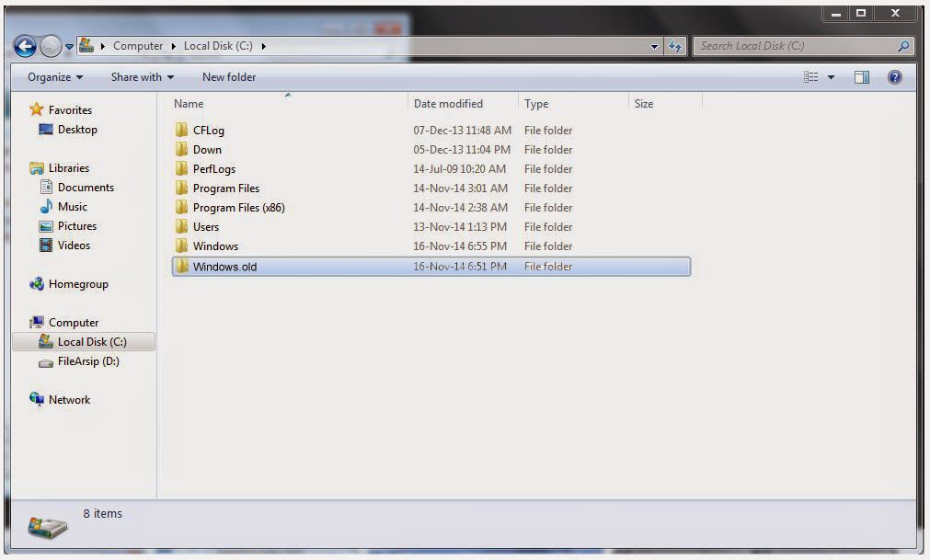This screenshot has width=930, height=560.
Task: Click the Forward navigation arrow
Action: 51,46
